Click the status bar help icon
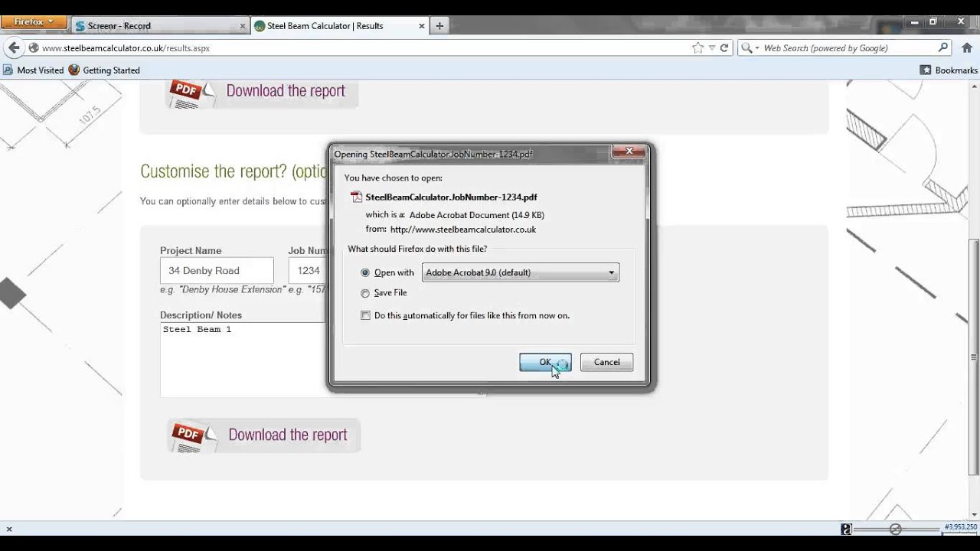980x551 pixels. tap(846, 529)
